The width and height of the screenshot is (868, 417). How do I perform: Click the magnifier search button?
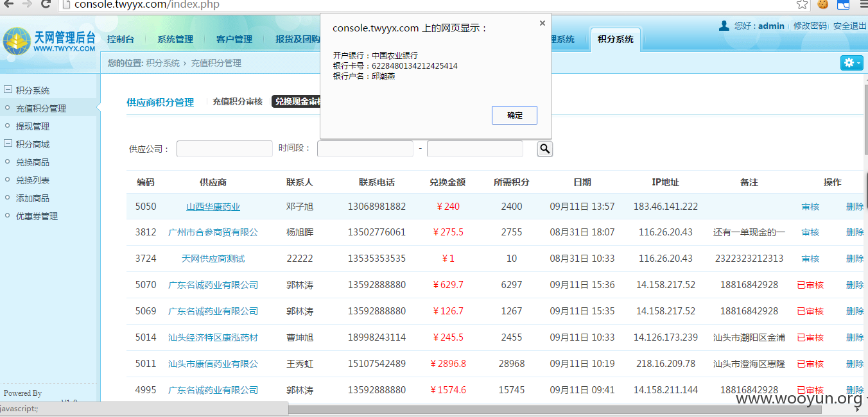click(544, 149)
